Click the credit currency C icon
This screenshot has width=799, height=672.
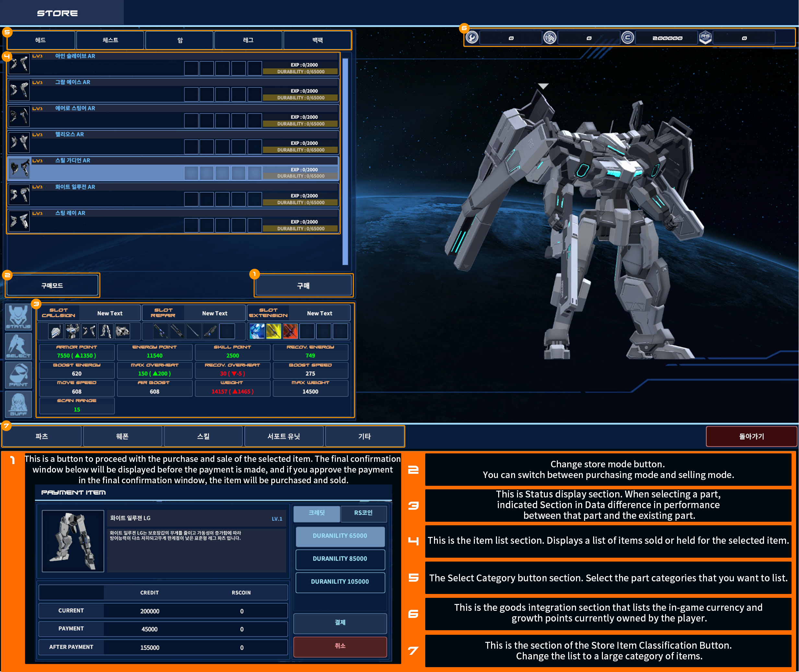pyautogui.click(x=628, y=38)
